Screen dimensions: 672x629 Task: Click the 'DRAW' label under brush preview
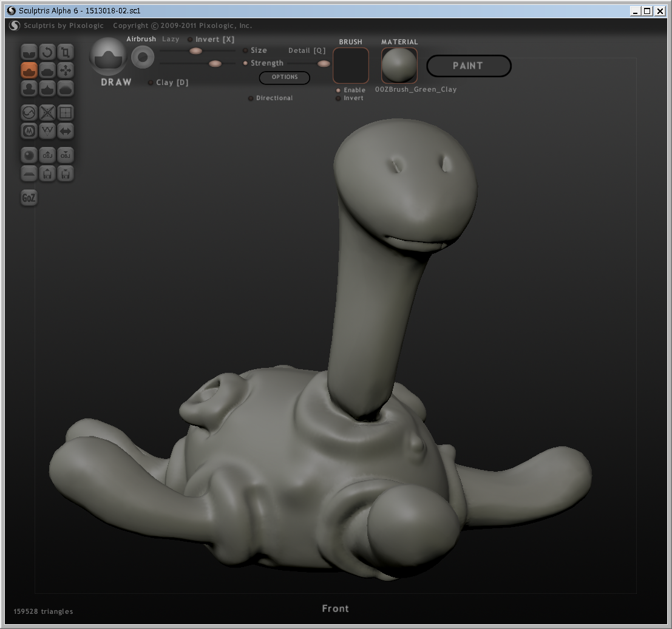(116, 82)
